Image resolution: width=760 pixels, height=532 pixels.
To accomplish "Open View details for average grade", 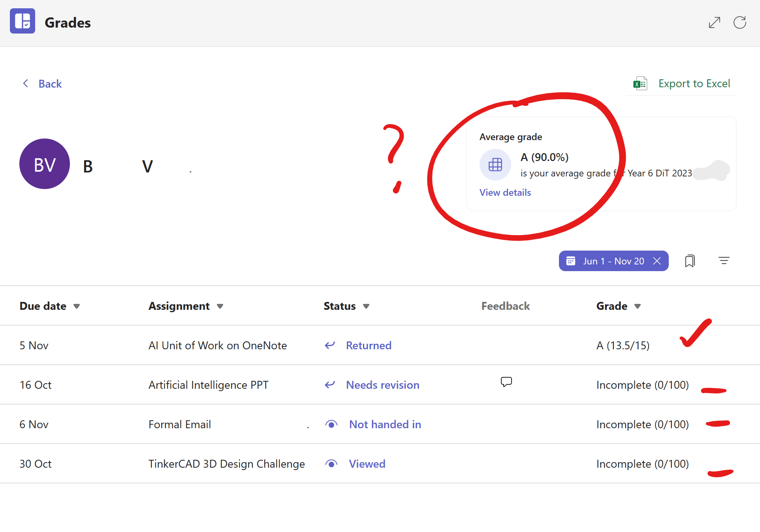I will (x=505, y=193).
